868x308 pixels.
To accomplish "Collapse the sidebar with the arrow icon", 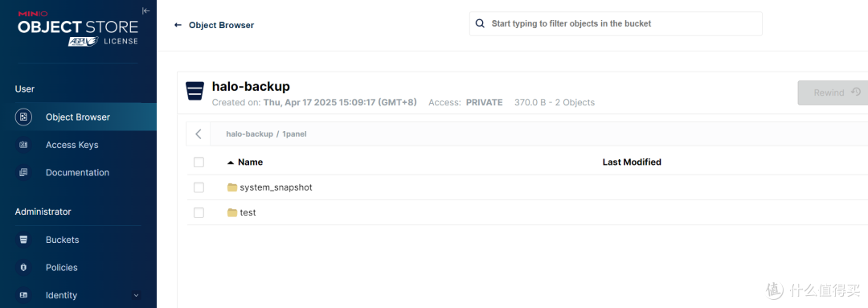I will click(x=145, y=10).
